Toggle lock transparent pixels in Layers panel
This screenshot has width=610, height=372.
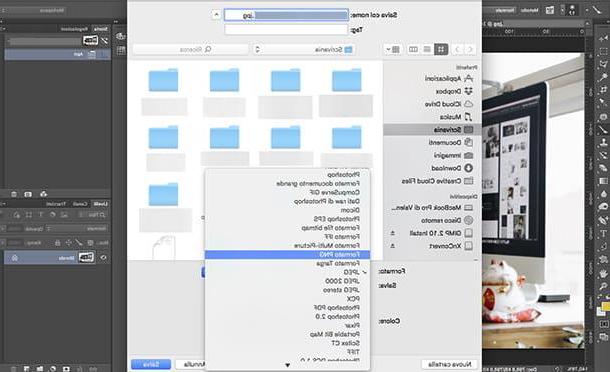tap(90, 243)
